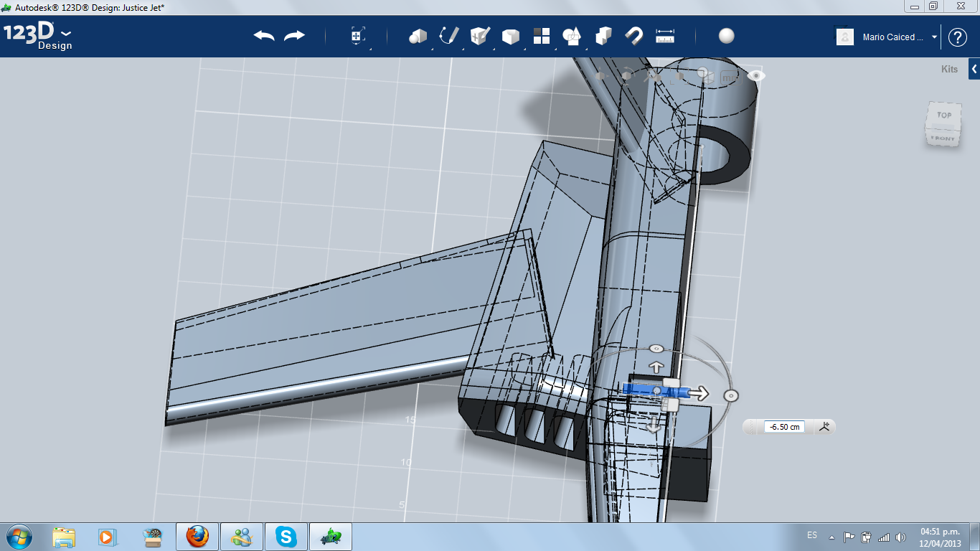Open the Modify tool menu
The width and height of the screenshot is (980, 551).
pos(510,36)
